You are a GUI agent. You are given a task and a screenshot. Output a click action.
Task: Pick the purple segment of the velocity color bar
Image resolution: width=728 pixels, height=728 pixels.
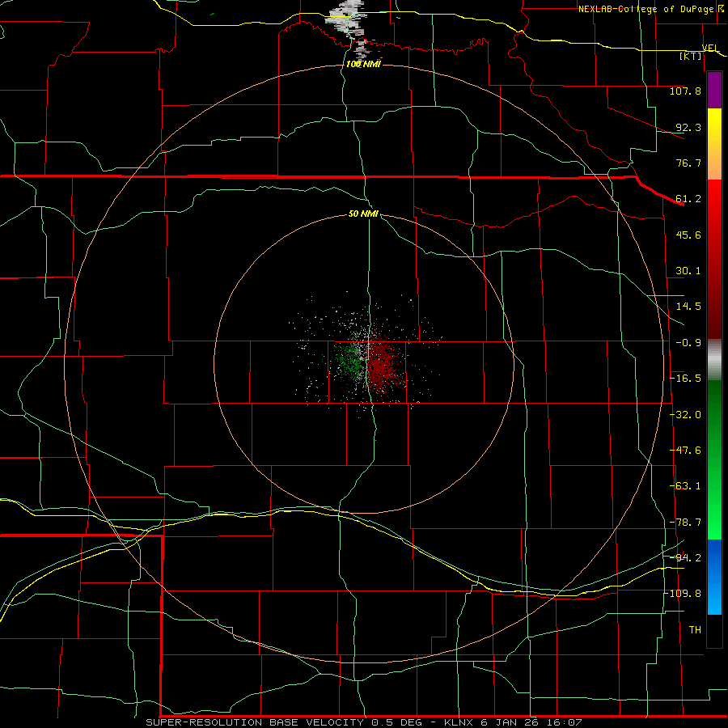(x=714, y=90)
